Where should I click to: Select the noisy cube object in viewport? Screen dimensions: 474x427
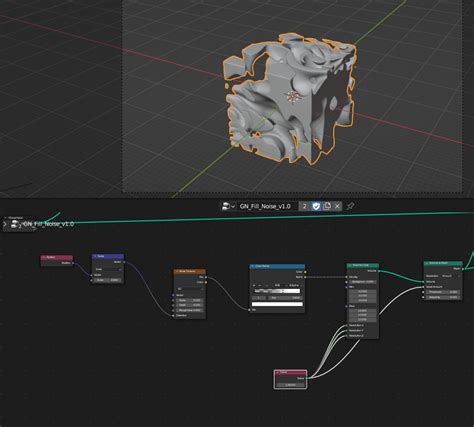coord(290,98)
